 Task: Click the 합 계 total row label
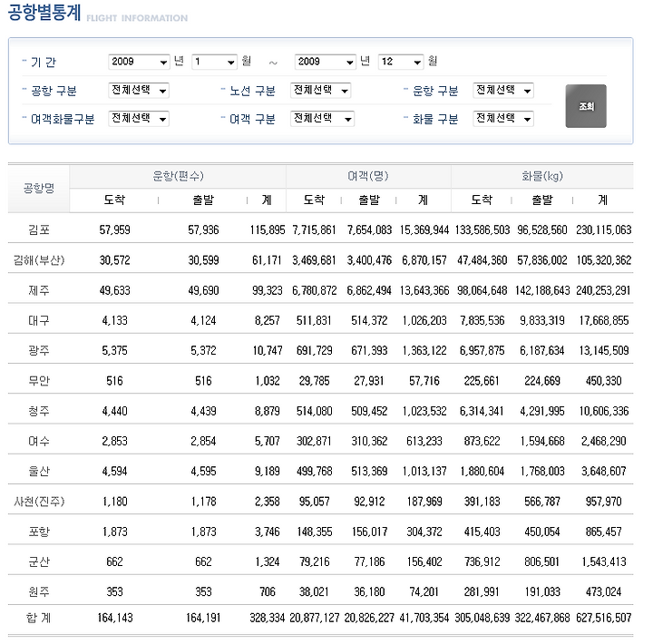point(39,618)
